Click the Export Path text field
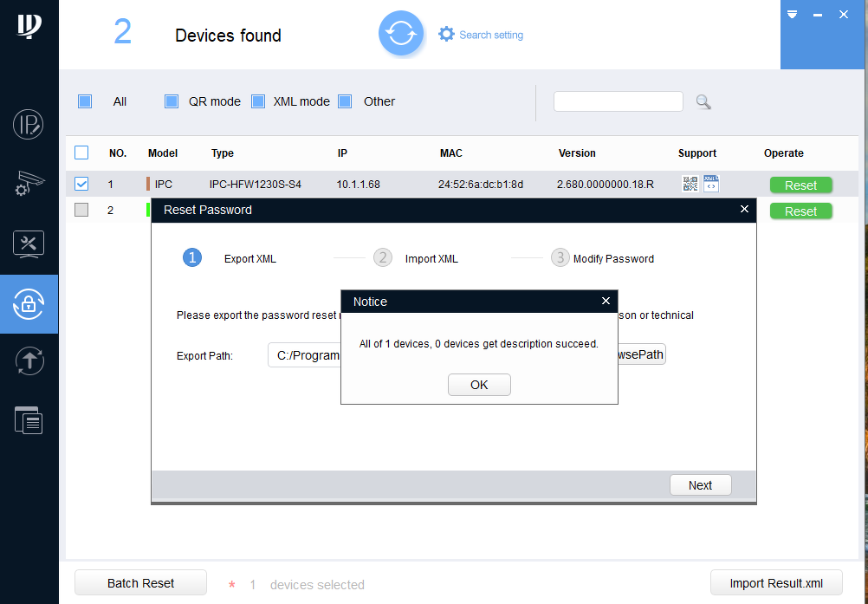Viewport: 868px width, 604px height. (304, 355)
